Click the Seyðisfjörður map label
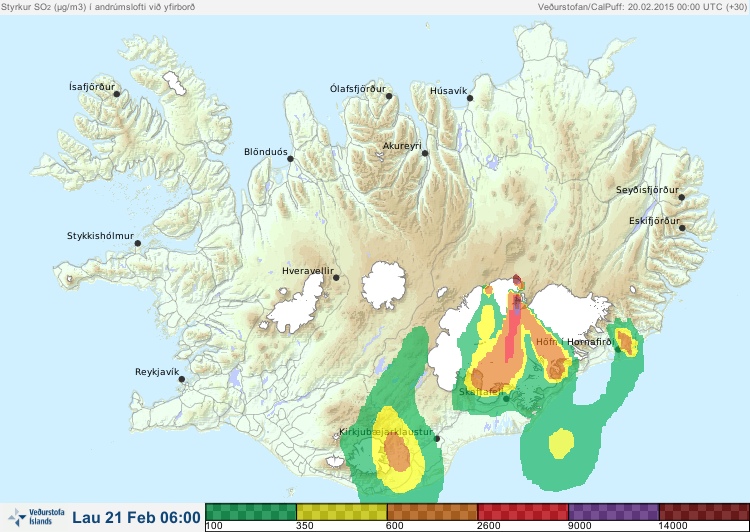Viewport: 750px width, 532px height. (x=647, y=190)
